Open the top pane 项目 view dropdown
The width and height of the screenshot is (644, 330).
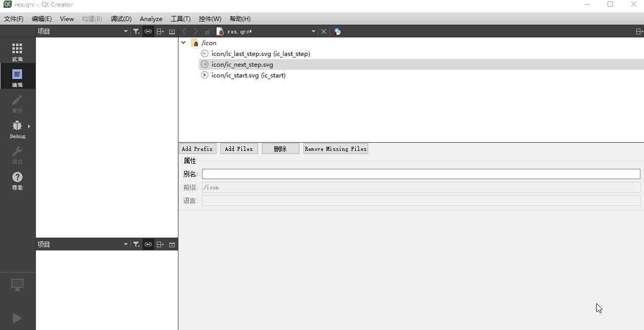point(126,31)
